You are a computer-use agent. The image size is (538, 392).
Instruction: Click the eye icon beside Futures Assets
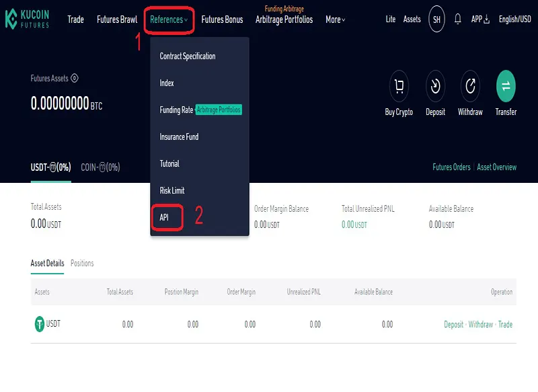click(x=74, y=79)
